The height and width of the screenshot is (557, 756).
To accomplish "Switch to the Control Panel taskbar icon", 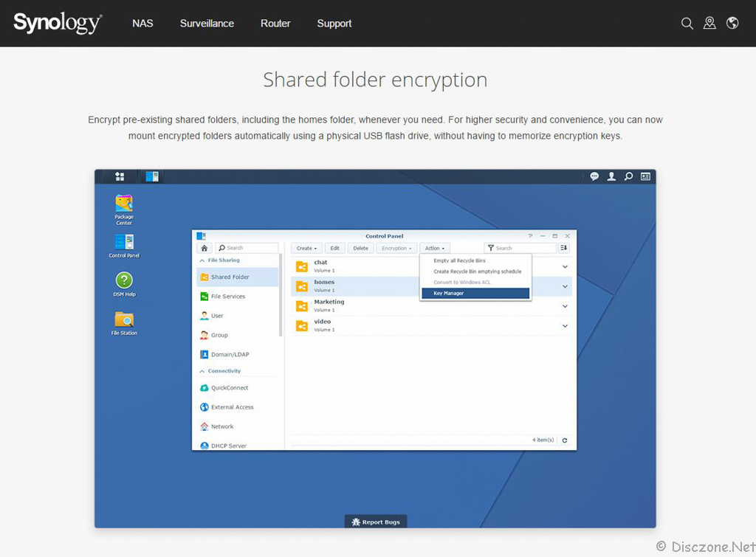I will click(x=152, y=176).
